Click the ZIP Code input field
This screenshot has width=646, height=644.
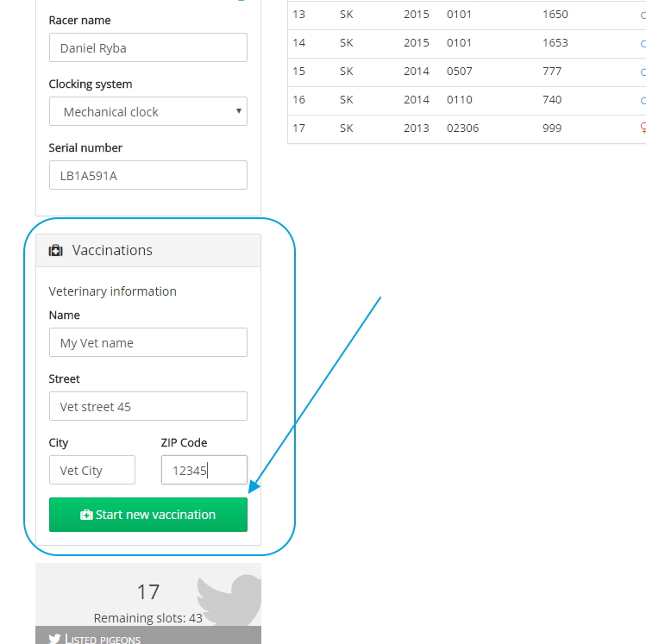click(x=204, y=471)
